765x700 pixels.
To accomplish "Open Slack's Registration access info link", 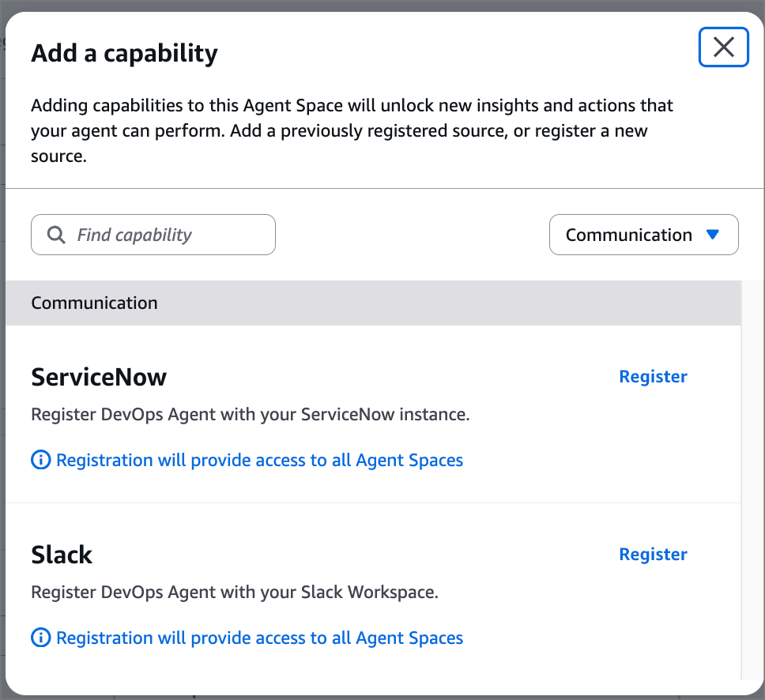I will pos(259,638).
